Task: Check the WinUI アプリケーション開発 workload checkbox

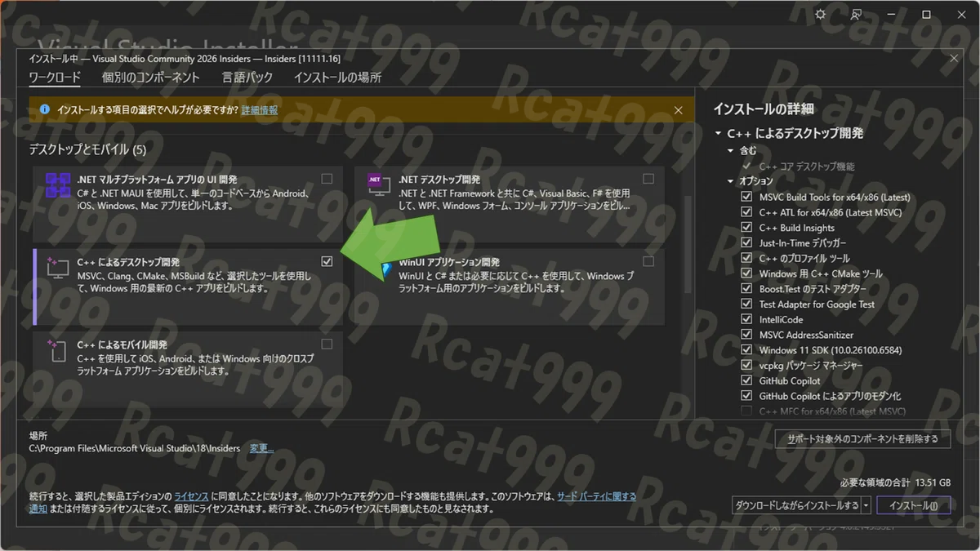Action: (648, 261)
